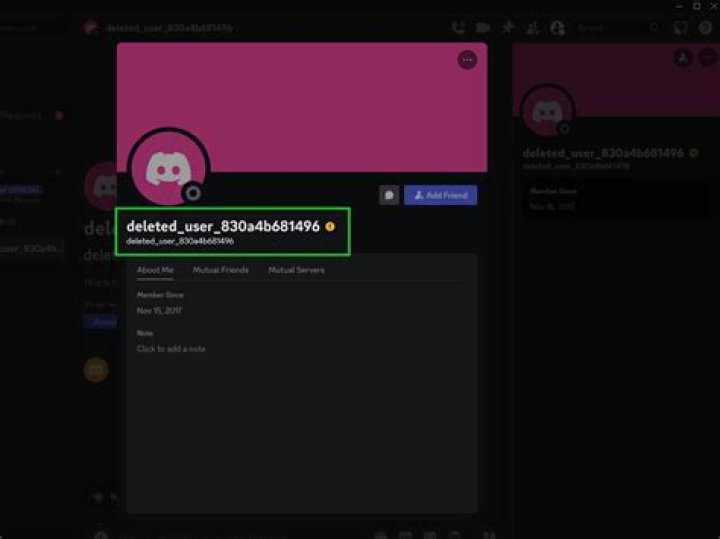This screenshot has height=539, width=720.
Task: Toggle the user profile sidebar icon
Action: pyautogui.click(x=557, y=28)
